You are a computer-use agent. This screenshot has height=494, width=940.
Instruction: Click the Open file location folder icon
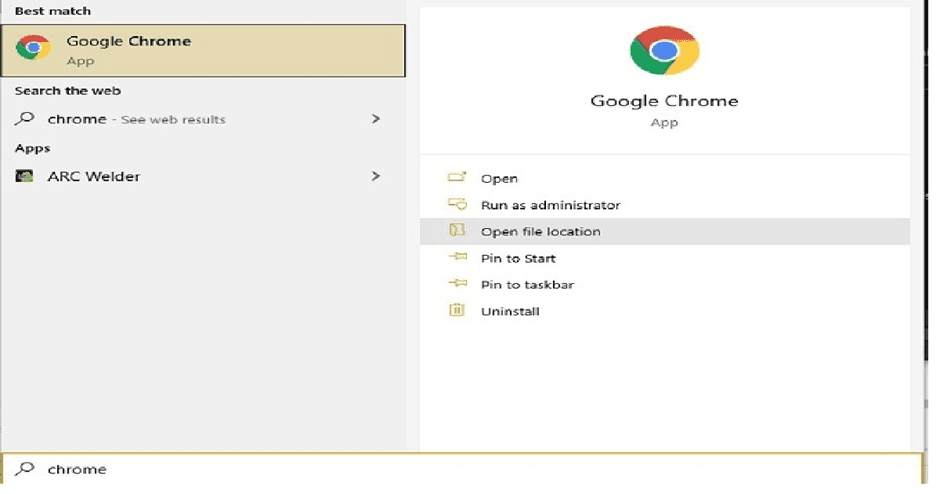tap(457, 230)
